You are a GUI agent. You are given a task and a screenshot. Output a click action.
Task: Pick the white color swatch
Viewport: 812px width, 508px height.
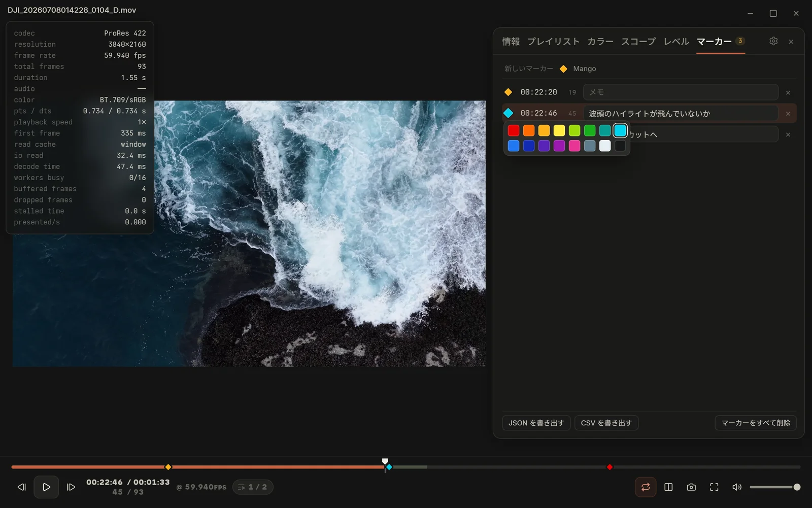605,146
